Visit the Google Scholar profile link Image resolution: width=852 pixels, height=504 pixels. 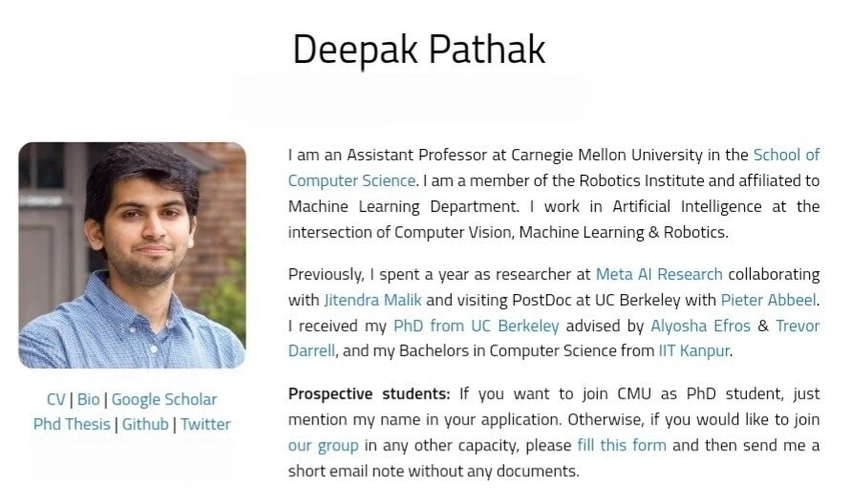point(164,399)
